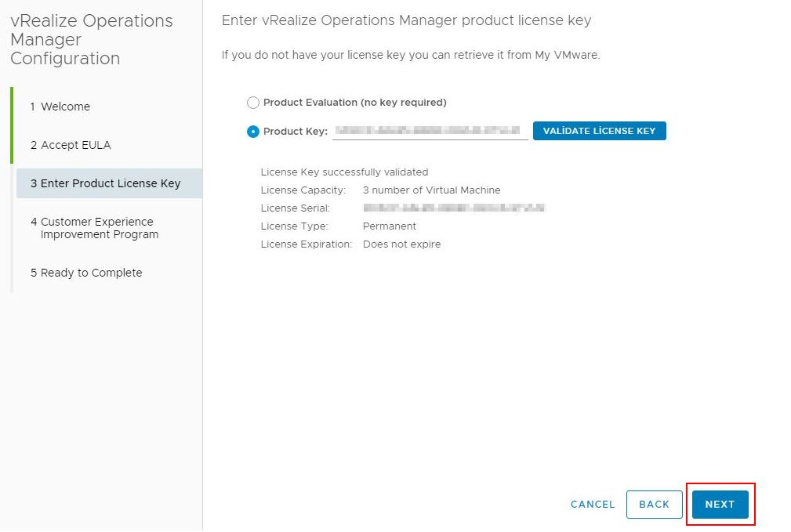
Task: Open step 2 Accept EULA
Action: (71, 145)
